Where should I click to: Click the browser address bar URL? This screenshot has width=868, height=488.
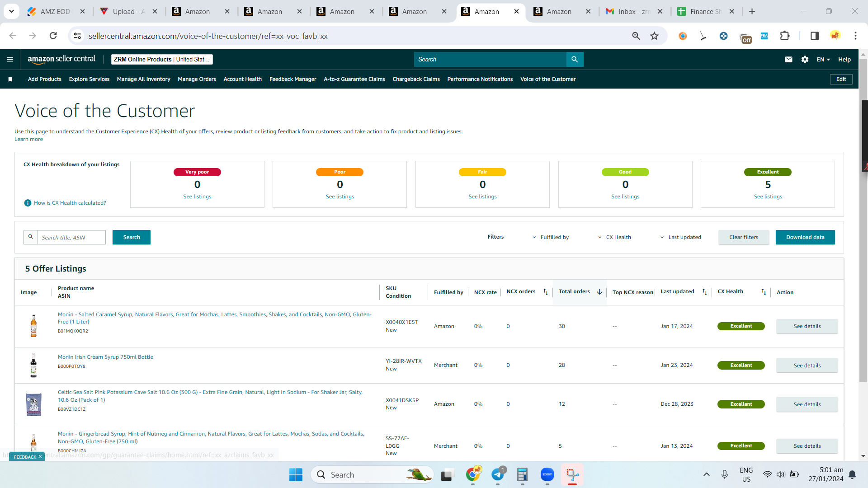point(208,36)
